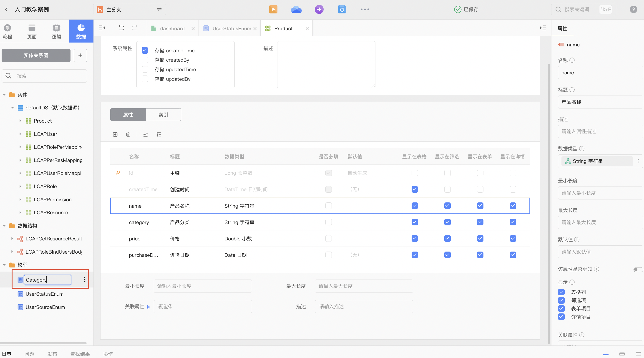Switch to the 逻辑 section
Viewport: 644px width, 358px height.
tap(56, 31)
